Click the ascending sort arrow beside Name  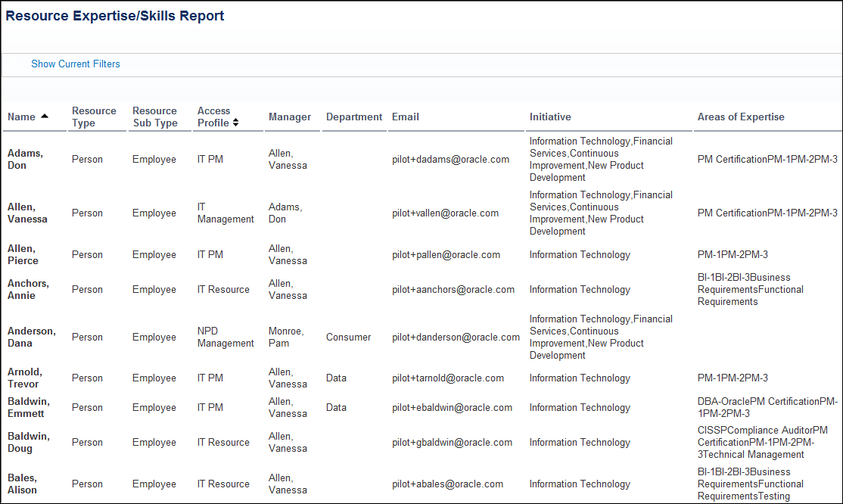click(45, 117)
